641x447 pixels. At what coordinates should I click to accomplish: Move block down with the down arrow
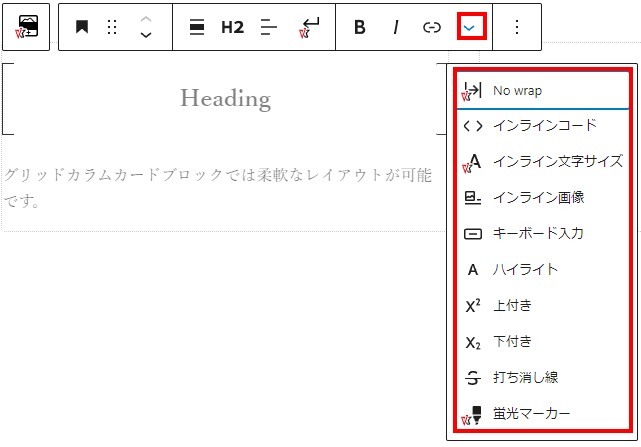point(146,36)
